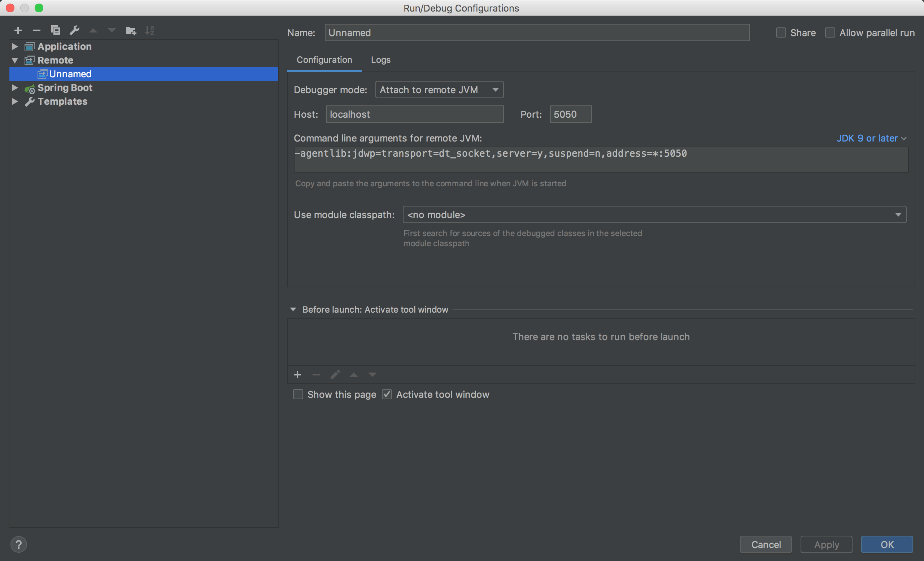924x561 pixels.
Task: Toggle Allow parallel run
Action: tap(830, 33)
